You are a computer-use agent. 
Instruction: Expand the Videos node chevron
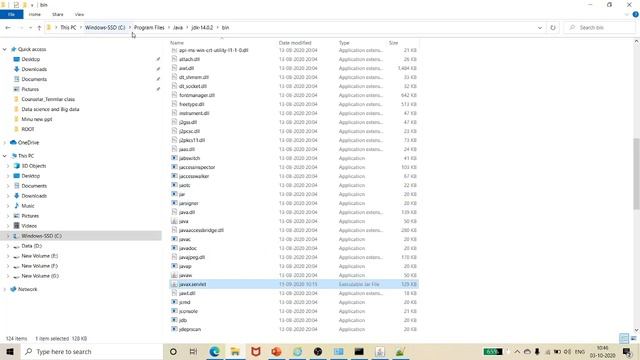[x=8, y=226]
